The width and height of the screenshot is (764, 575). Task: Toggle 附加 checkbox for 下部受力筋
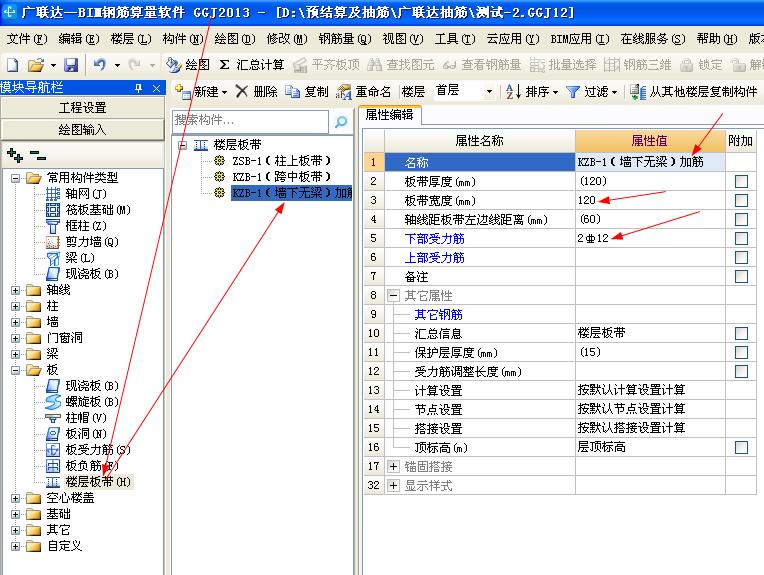741,239
